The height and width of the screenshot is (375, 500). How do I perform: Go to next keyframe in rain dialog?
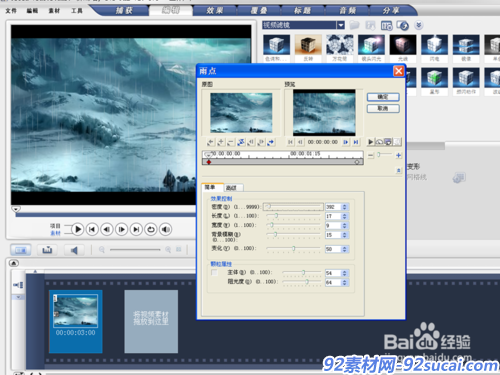pyautogui.click(x=271, y=142)
